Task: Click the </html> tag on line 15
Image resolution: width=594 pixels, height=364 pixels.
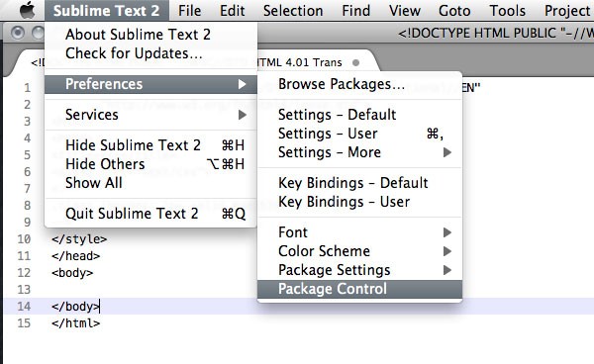Action: 76,323
